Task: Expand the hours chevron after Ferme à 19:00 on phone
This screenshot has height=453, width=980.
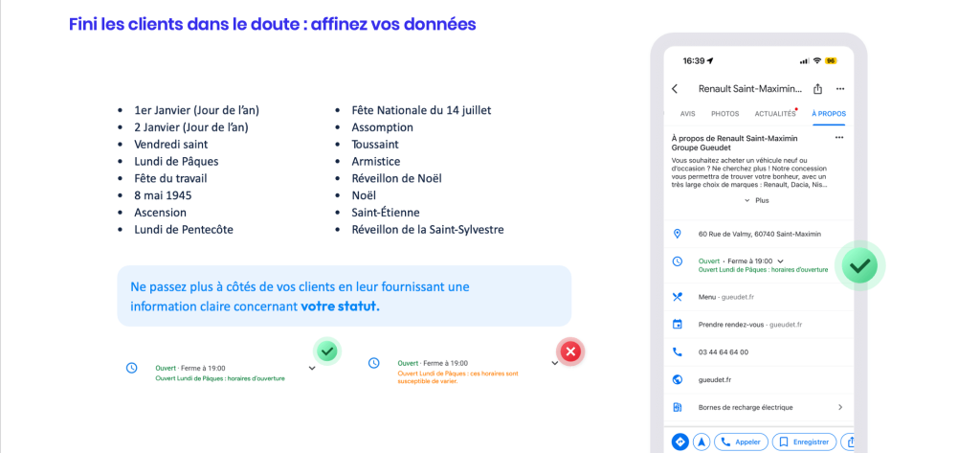Action: (781, 260)
